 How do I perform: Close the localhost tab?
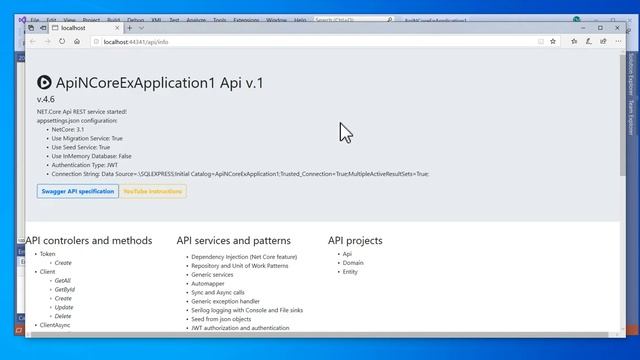pyautogui.click(x=117, y=28)
